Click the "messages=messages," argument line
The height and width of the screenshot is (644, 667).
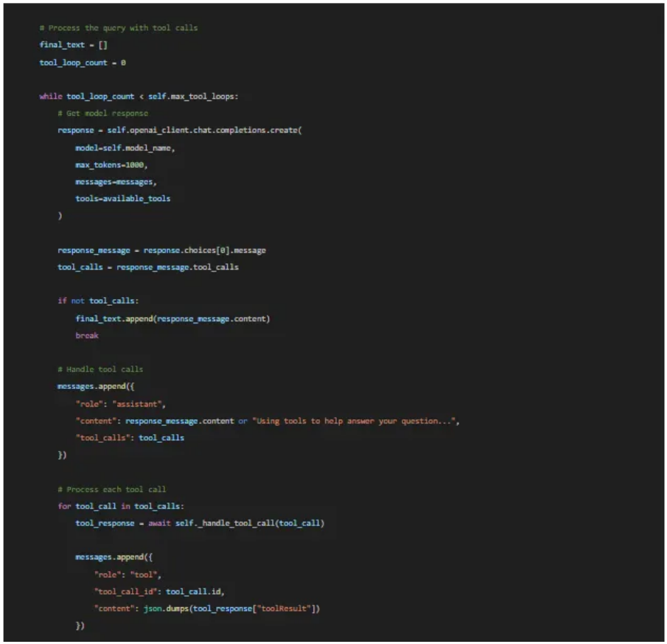(116, 181)
